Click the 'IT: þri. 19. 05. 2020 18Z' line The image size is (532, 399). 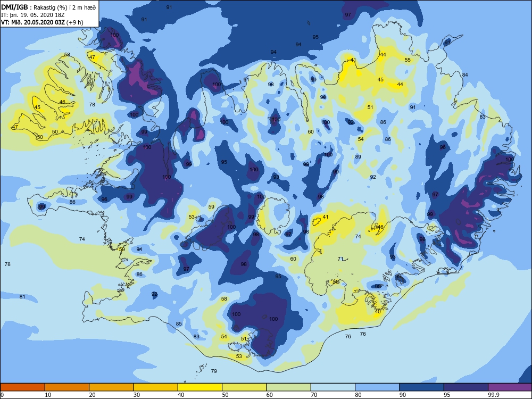tap(33, 15)
